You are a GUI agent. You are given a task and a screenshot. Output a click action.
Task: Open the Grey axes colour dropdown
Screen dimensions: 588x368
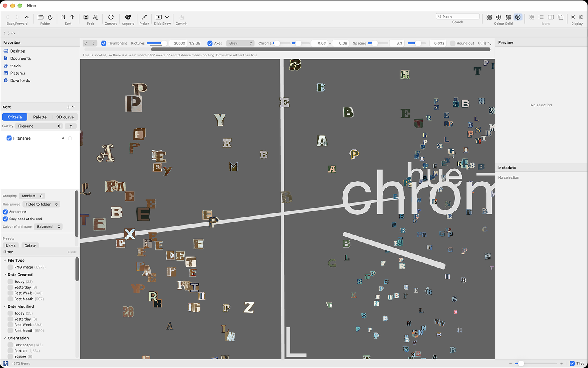(x=241, y=44)
